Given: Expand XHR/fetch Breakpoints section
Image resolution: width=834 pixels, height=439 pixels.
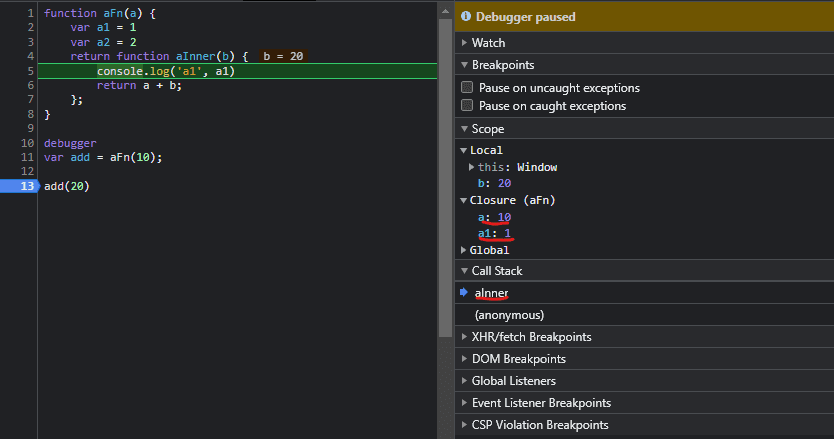Looking at the screenshot, I should tap(530, 337).
